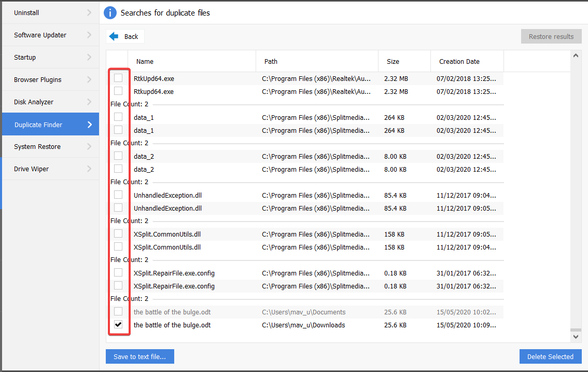This screenshot has width=588, height=372.
Task: Click the Disk Analyzer chevron
Action: (x=89, y=102)
